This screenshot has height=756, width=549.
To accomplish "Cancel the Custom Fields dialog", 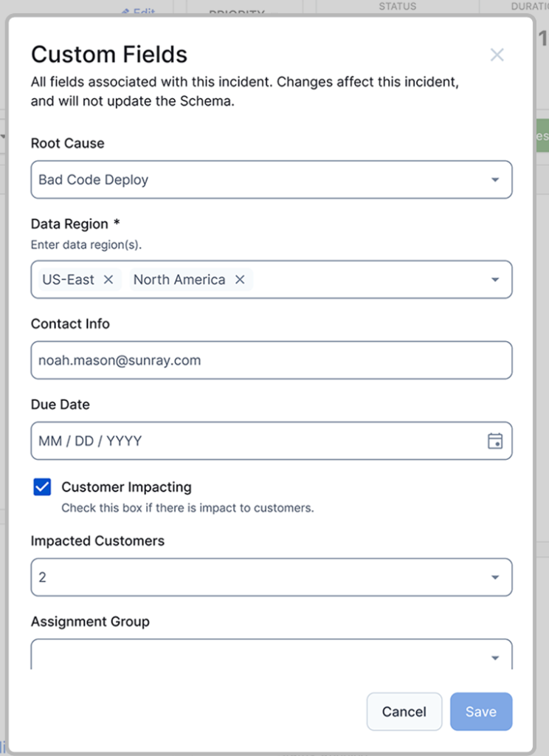I will [404, 712].
